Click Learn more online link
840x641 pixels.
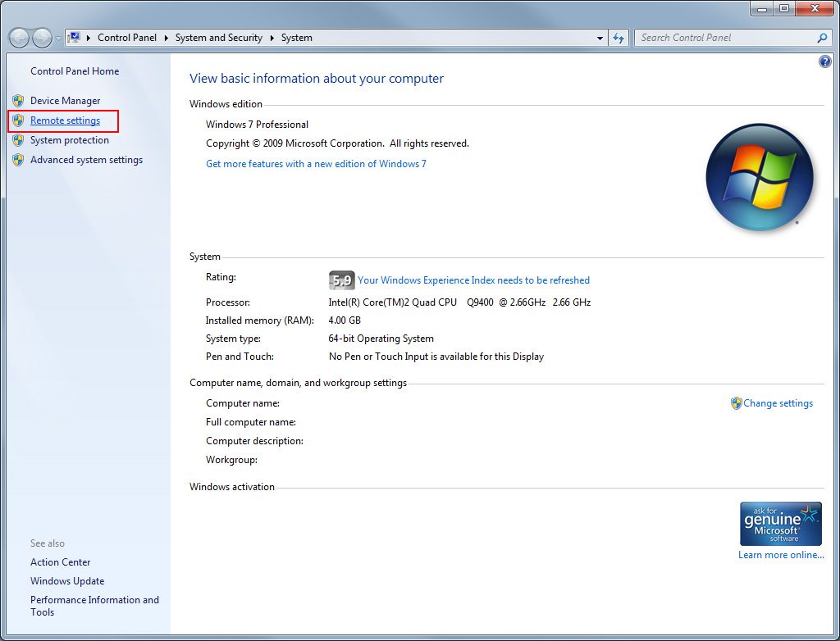[x=781, y=555]
